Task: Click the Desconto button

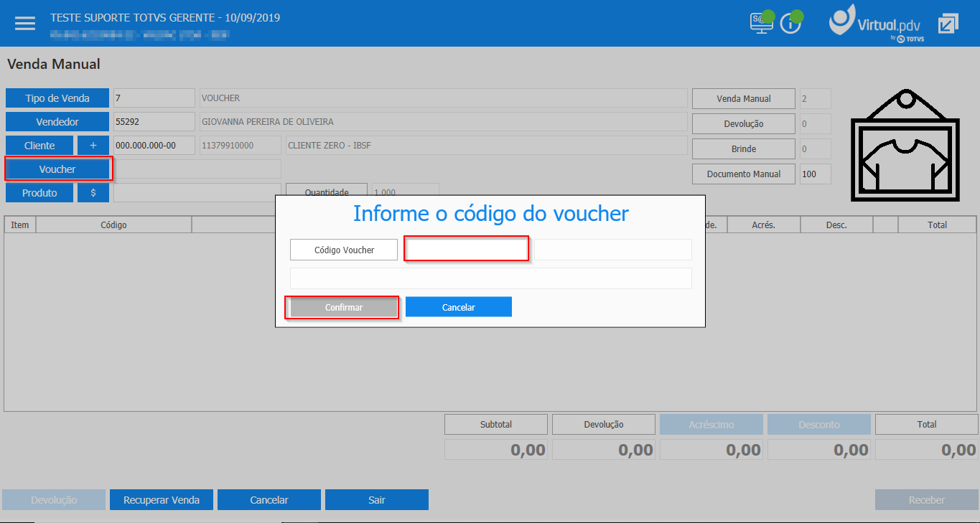Action: (x=819, y=424)
